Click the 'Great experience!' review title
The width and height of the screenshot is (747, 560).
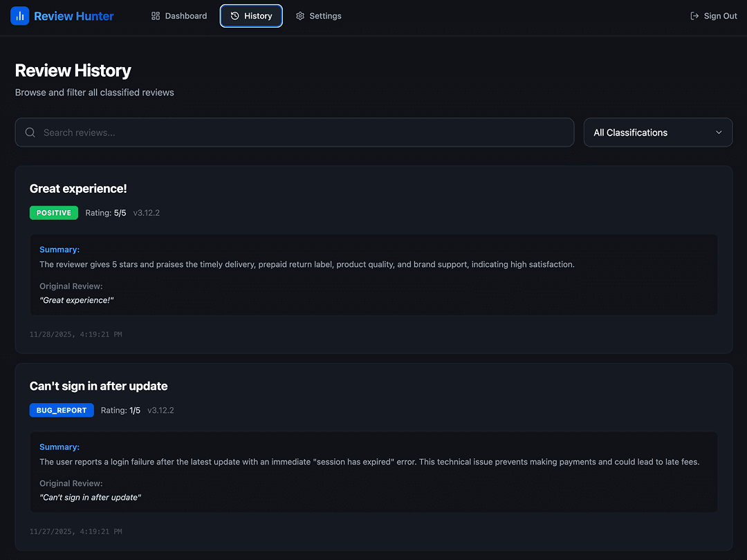78,189
